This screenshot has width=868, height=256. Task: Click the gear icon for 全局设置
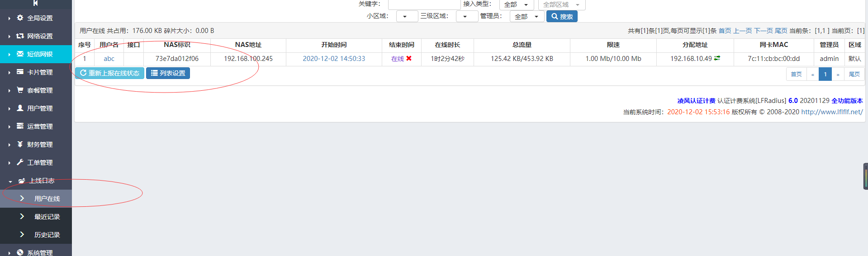coord(20,18)
